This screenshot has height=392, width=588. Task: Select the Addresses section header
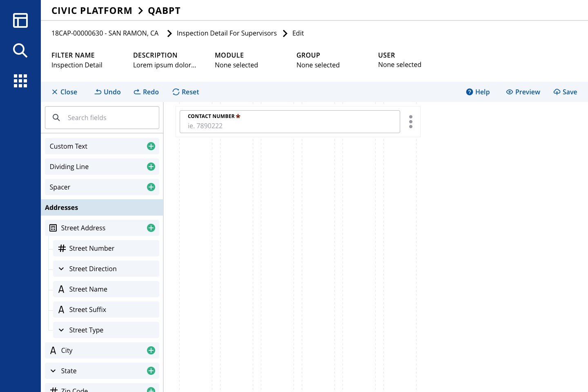(x=102, y=207)
